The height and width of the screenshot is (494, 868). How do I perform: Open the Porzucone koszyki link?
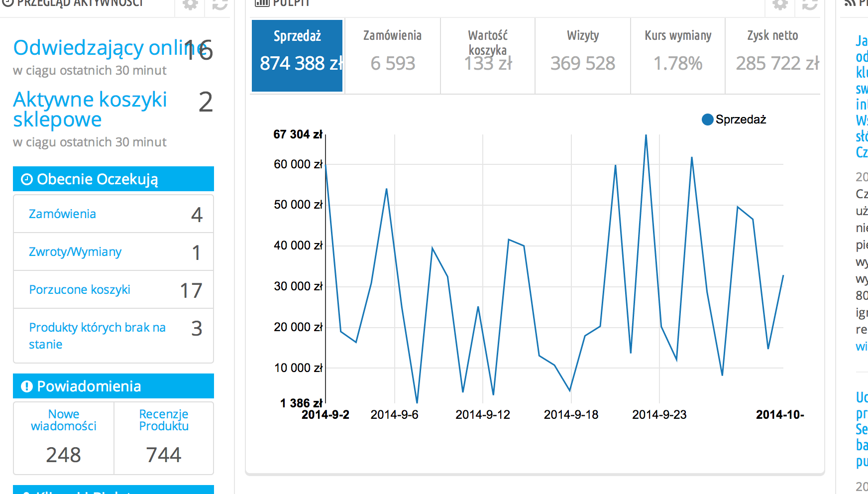pos(80,290)
